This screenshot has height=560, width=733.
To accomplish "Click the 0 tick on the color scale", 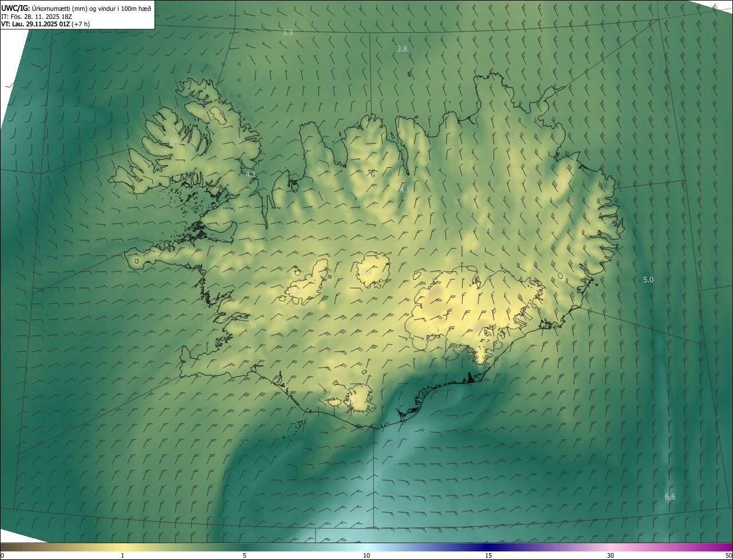I will click(x=2, y=556).
